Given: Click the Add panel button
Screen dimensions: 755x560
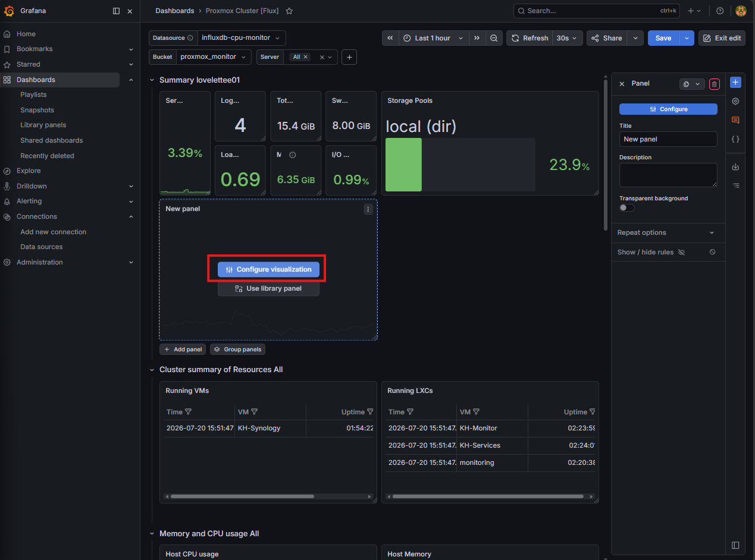Looking at the screenshot, I should [183, 350].
